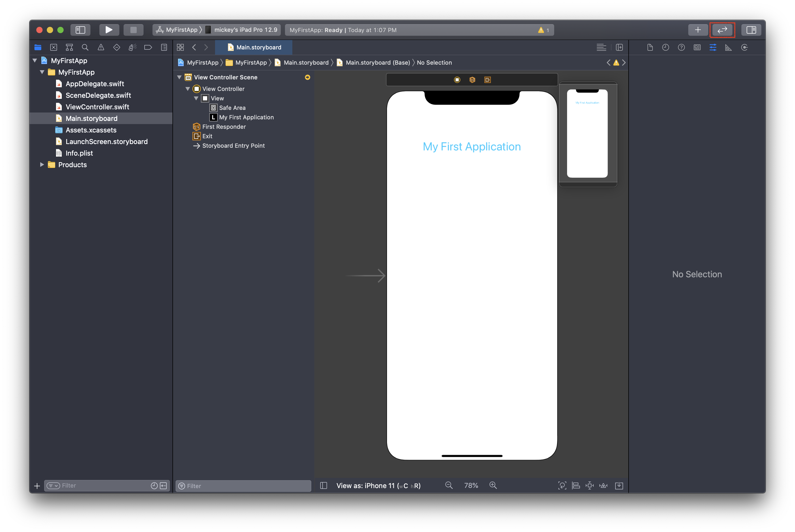Open the report navigator
This screenshot has width=795, height=532.
164,47
